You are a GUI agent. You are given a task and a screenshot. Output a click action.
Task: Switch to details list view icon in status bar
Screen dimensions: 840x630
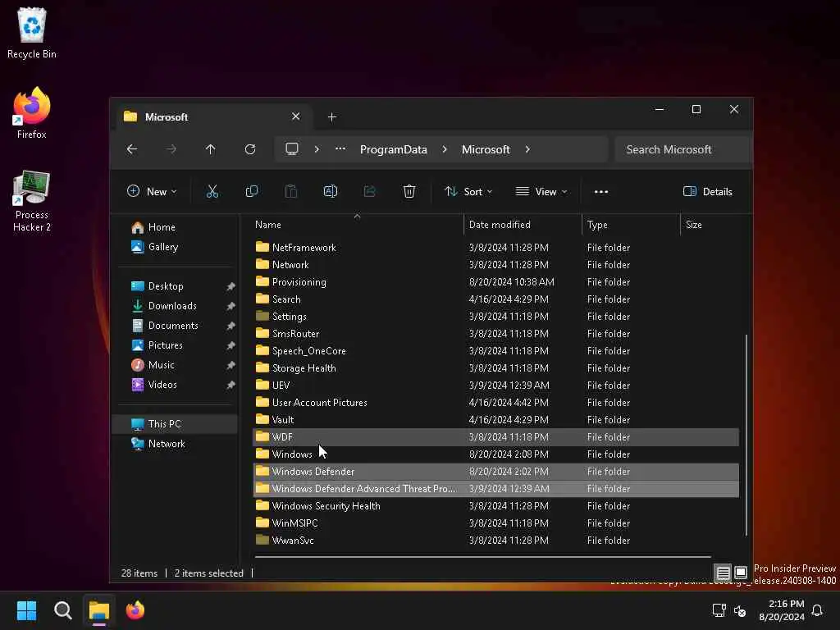(723, 573)
